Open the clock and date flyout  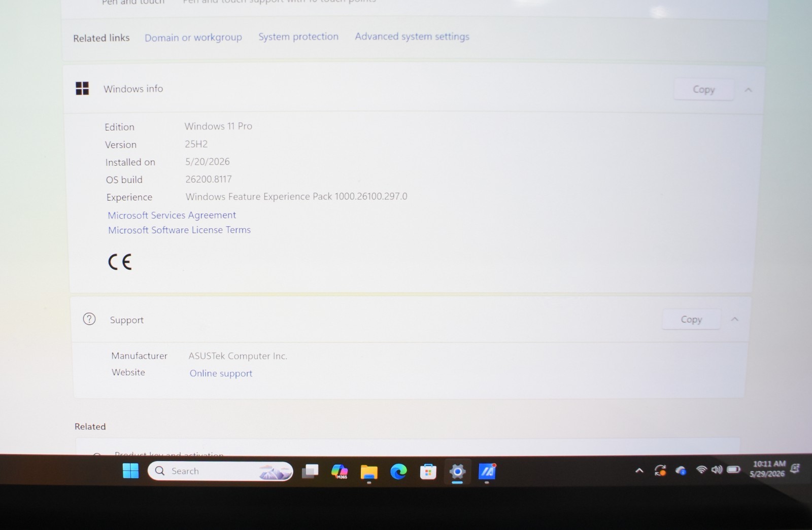(768, 469)
